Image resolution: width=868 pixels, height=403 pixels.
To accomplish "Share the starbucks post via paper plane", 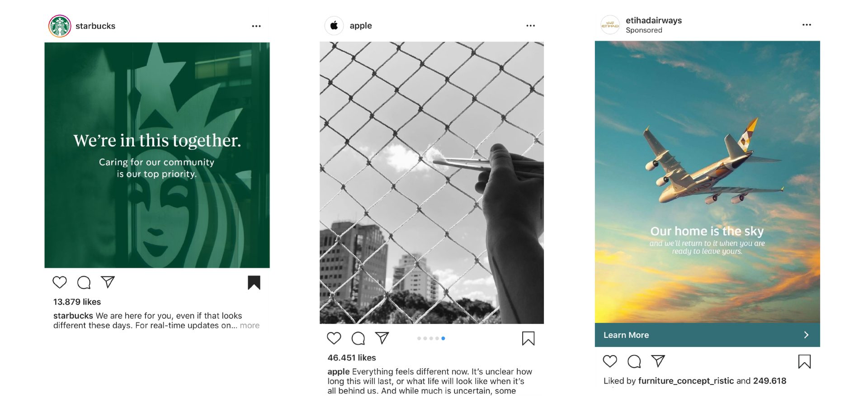I will [x=108, y=282].
